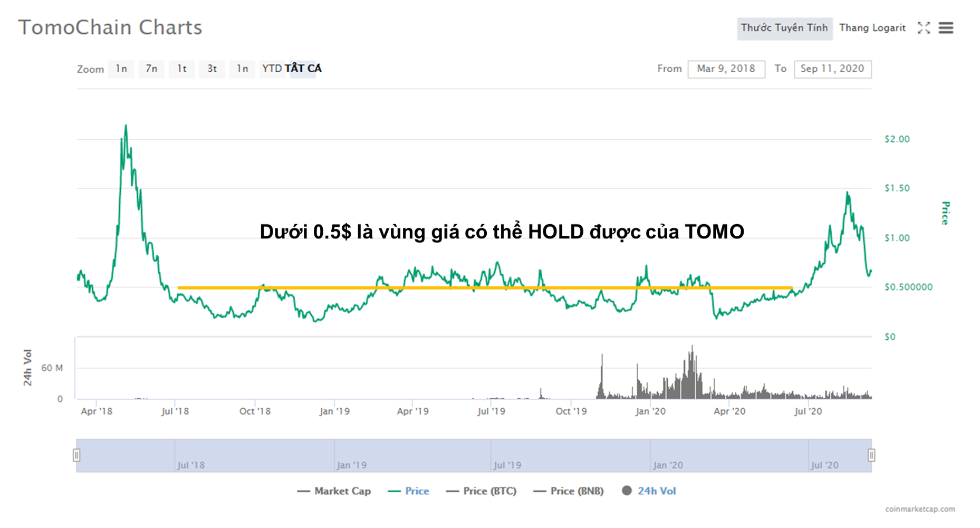Click the Apr '18 date axis label
Viewport: 980px width, 528px height.
97,411
